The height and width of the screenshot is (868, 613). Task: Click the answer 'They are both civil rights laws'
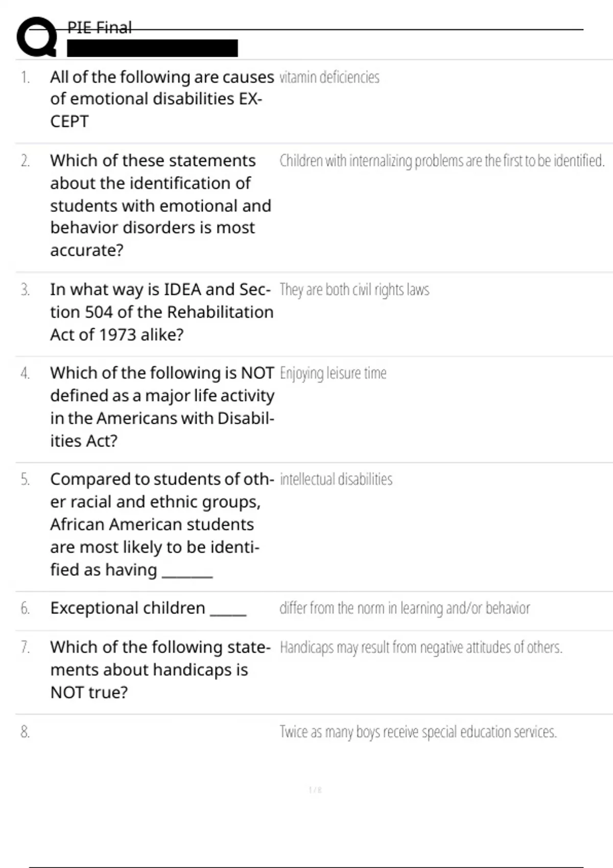tap(355, 290)
